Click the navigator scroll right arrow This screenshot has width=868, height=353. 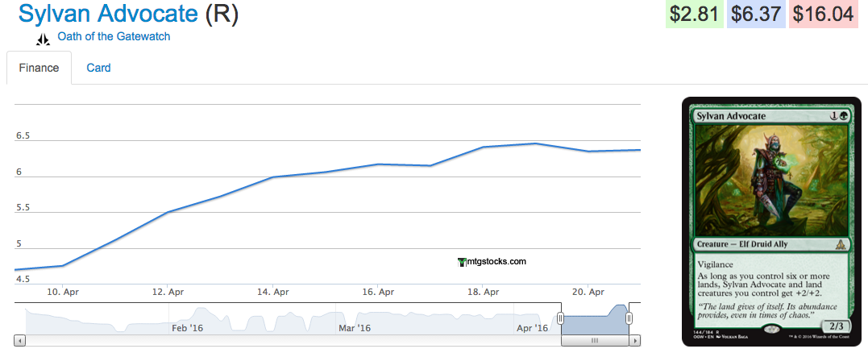click(635, 341)
